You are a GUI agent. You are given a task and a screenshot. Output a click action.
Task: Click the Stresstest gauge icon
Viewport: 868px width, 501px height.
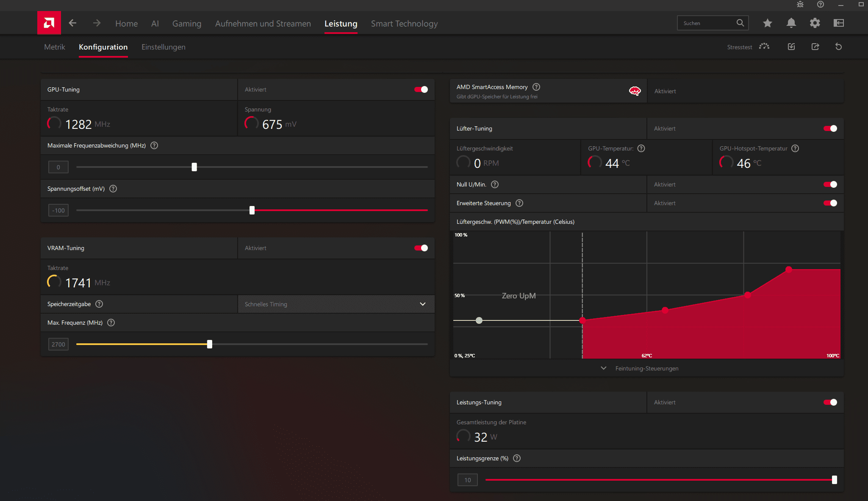pyautogui.click(x=764, y=47)
